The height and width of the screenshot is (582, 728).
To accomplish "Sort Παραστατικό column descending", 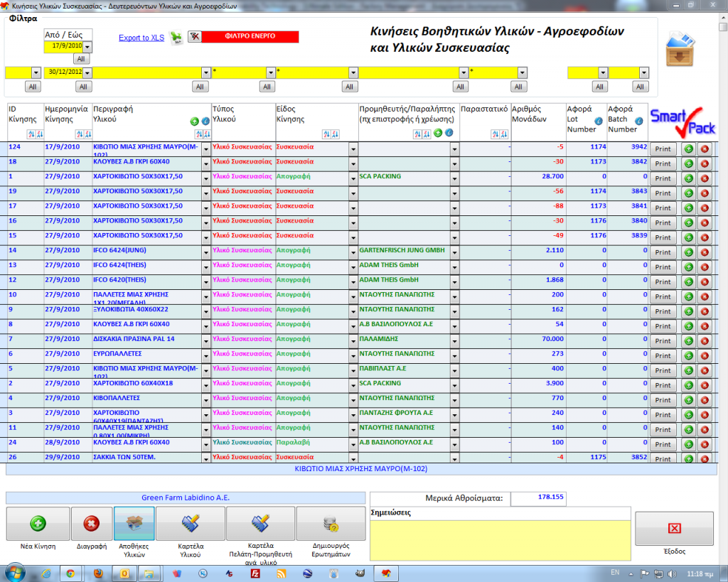I will pos(504,134).
